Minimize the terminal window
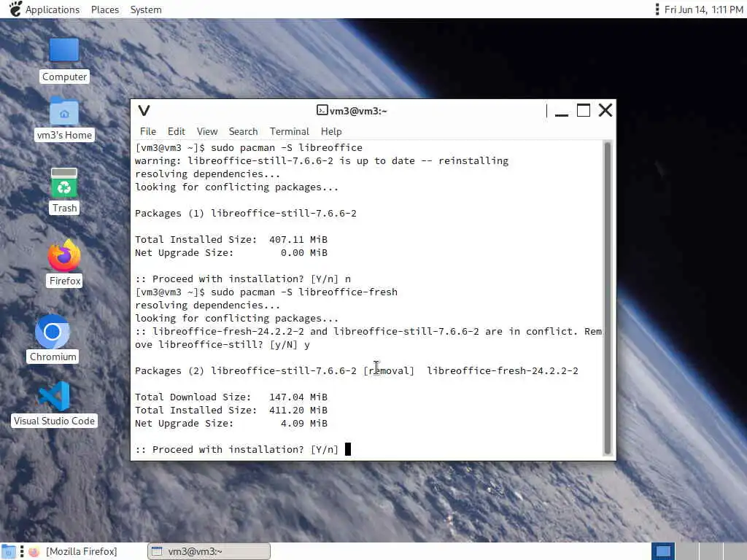The image size is (747, 560). (x=562, y=111)
